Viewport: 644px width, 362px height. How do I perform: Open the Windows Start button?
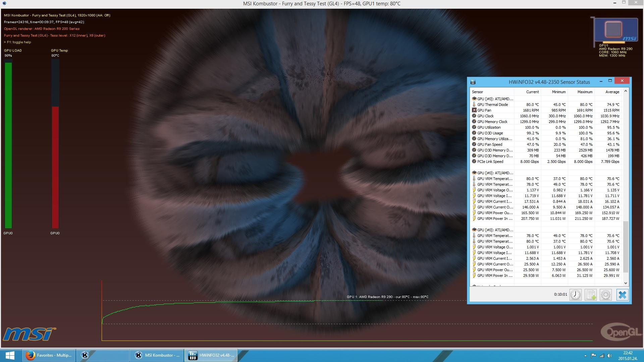point(10,355)
